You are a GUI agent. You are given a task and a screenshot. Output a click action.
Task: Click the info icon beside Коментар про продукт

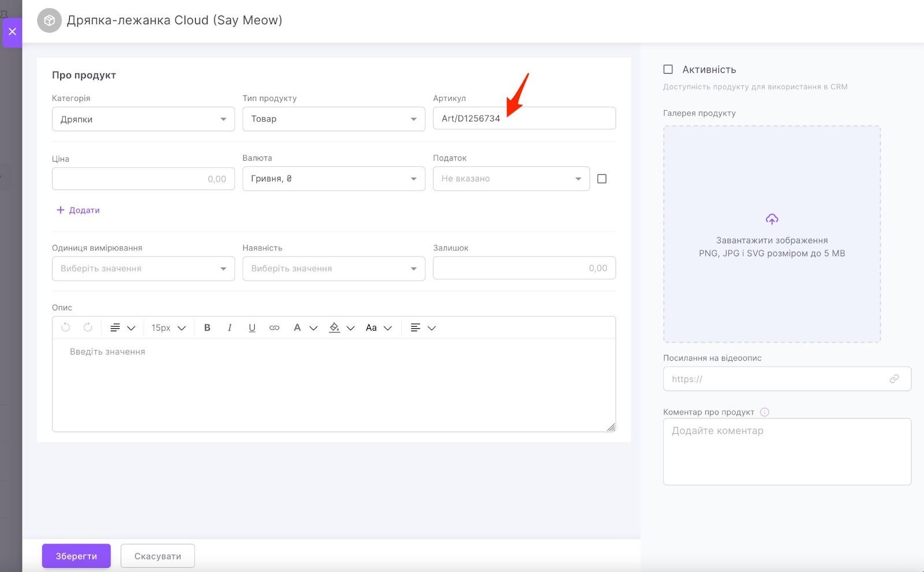click(x=765, y=412)
